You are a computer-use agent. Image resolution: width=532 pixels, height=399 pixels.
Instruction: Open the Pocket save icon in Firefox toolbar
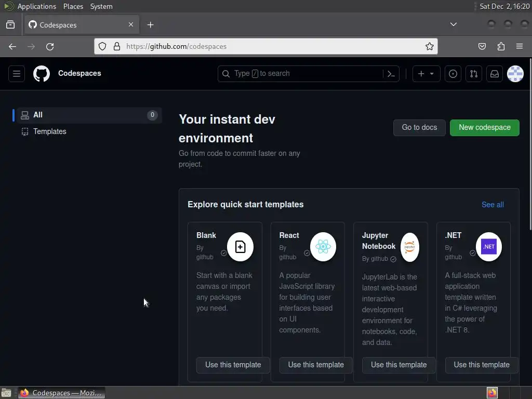482,46
